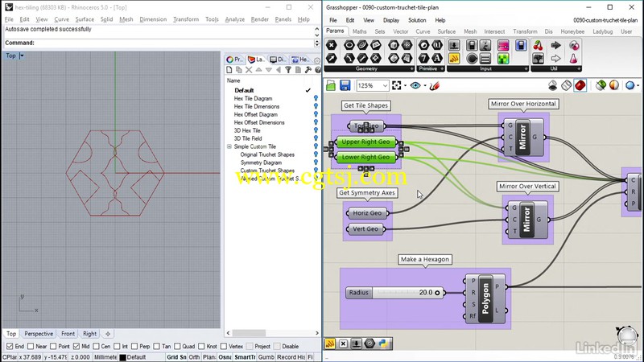
Task: Open Grasshopper Display menu
Action: click(x=391, y=20)
